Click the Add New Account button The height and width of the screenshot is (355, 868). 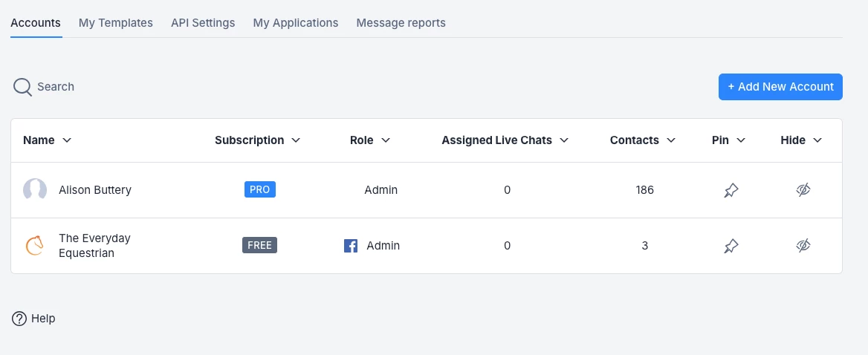tap(780, 87)
